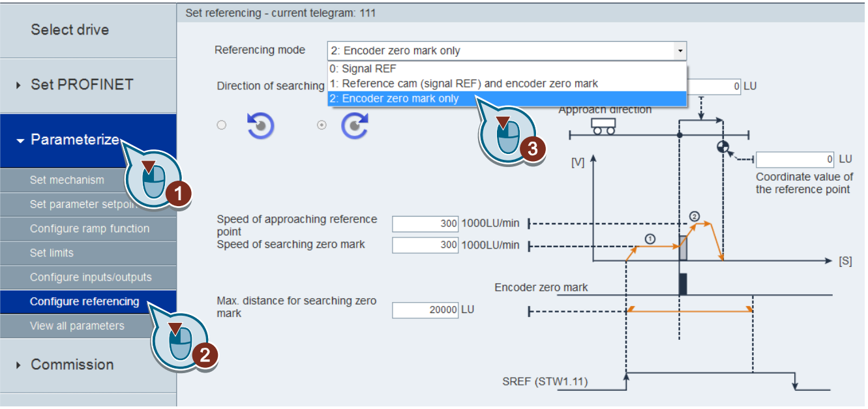The height and width of the screenshot is (409, 868).
Task: Choose '0: Signal REF' option
Action: (x=507, y=68)
